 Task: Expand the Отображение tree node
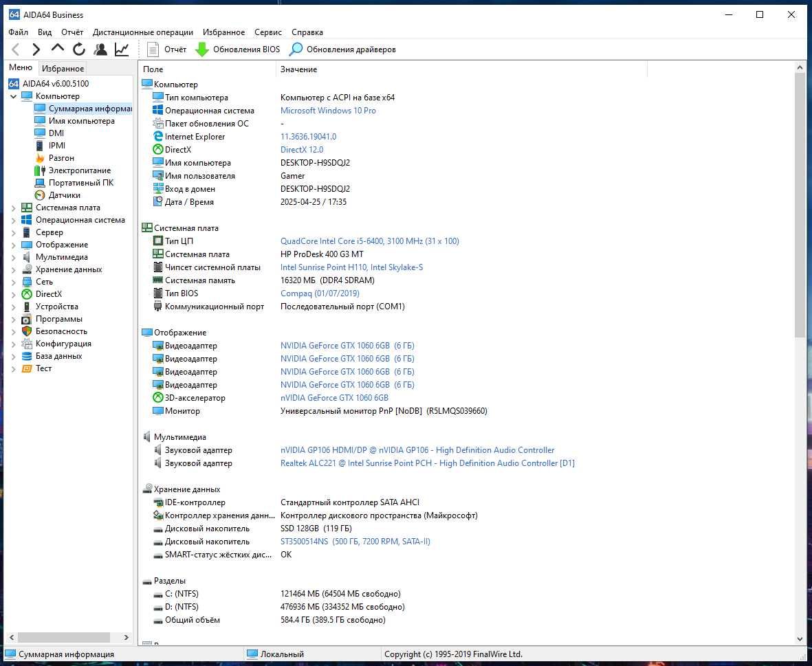pyautogui.click(x=14, y=245)
